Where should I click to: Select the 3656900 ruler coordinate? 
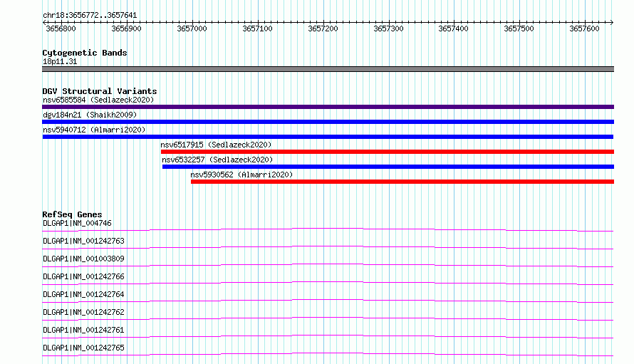(x=126, y=28)
